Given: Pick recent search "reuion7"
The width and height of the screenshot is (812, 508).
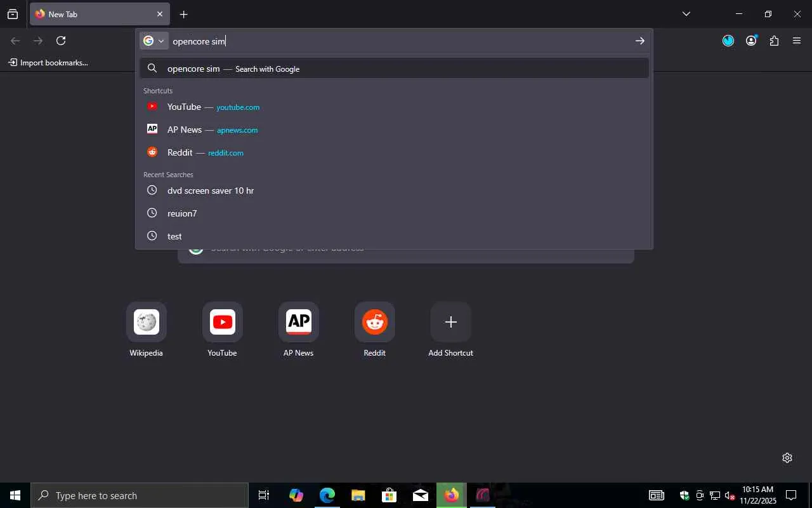Looking at the screenshot, I should pos(394,213).
